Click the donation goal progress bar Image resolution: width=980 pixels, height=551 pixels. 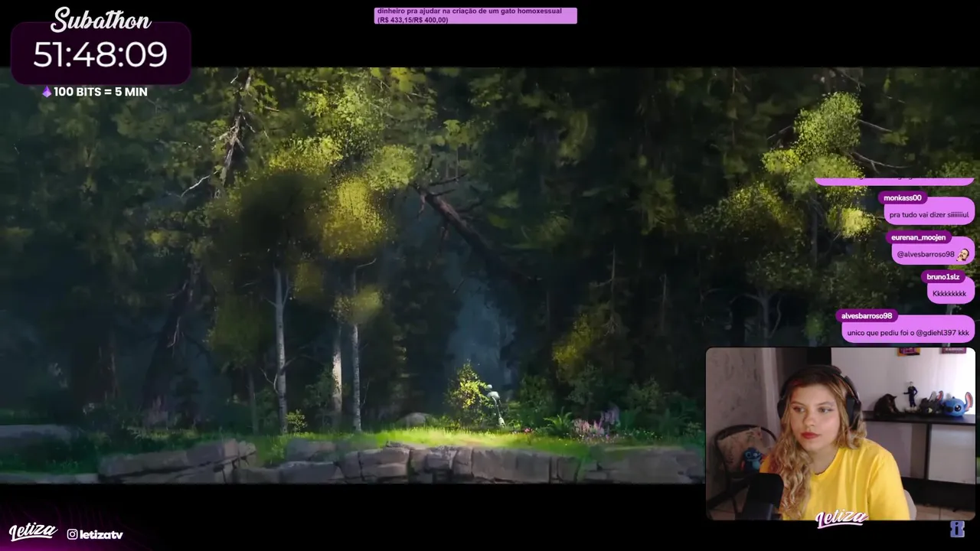(475, 15)
